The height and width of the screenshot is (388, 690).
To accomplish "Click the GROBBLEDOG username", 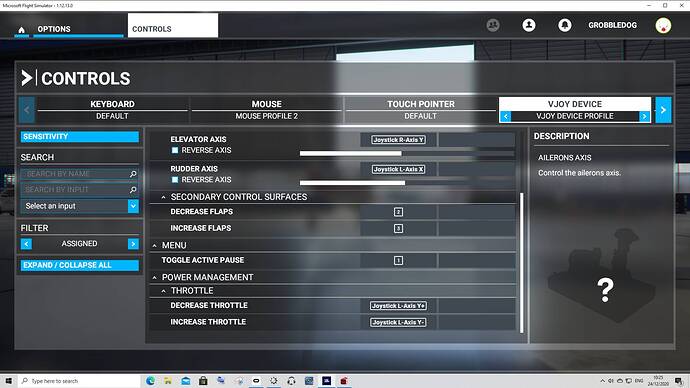I will pos(613,26).
